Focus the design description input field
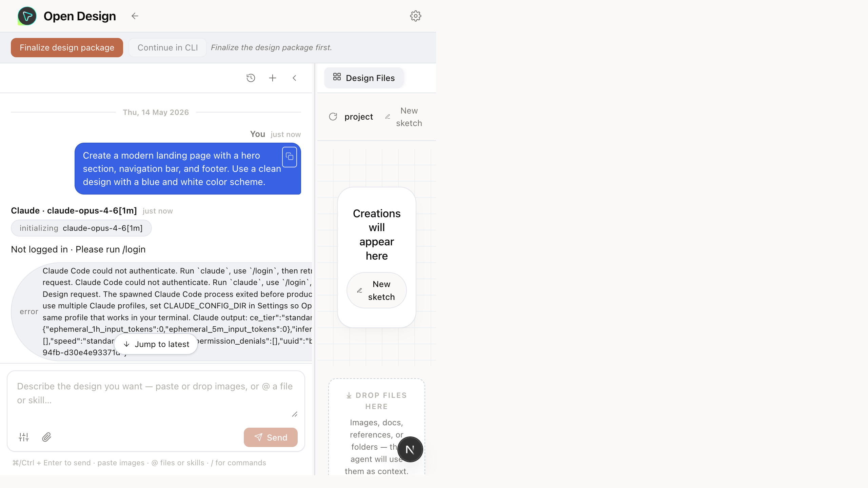This screenshot has height=488, width=868. [x=156, y=396]
